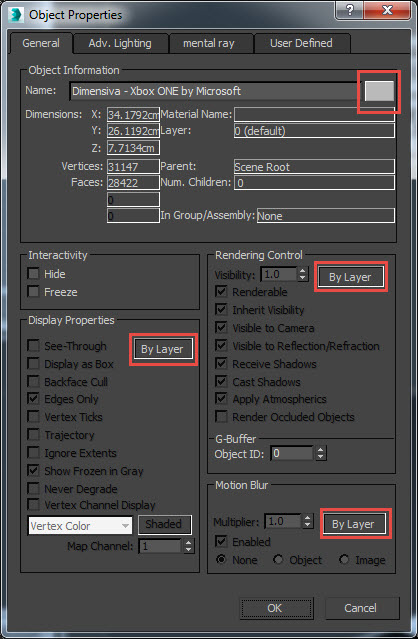The height and width of the screenshot is (639, 418).
Task: Expand the Vertex Color dropdown
Action: pos(80,526)
